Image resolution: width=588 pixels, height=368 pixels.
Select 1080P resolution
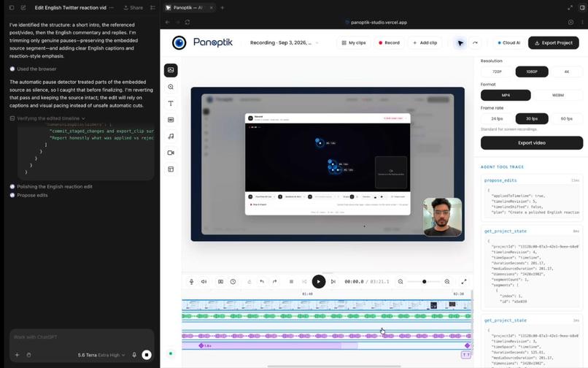click(x=532, y=72)
